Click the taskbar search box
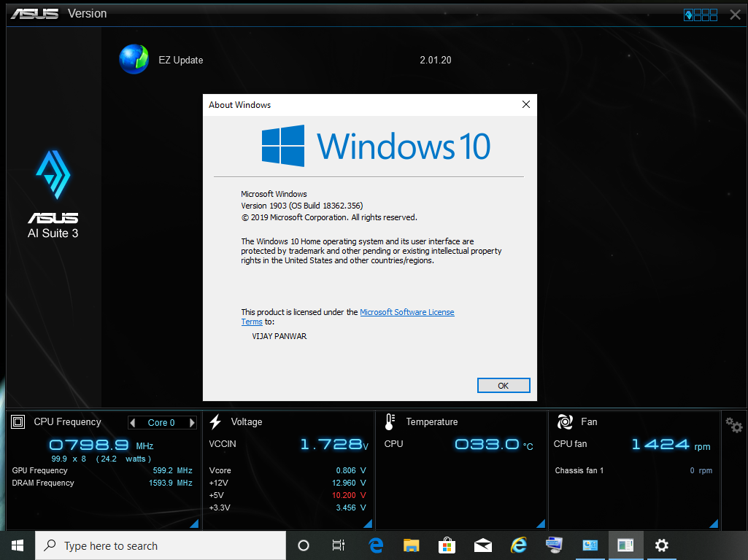Screen dimensions: 748x560 (x=161, y=545)
